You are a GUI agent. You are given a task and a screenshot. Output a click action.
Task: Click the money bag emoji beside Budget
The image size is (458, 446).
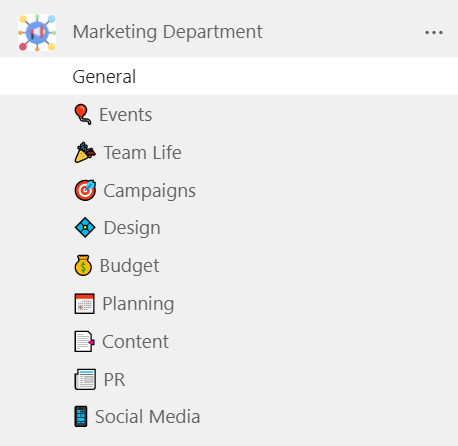tap(83, 266)
